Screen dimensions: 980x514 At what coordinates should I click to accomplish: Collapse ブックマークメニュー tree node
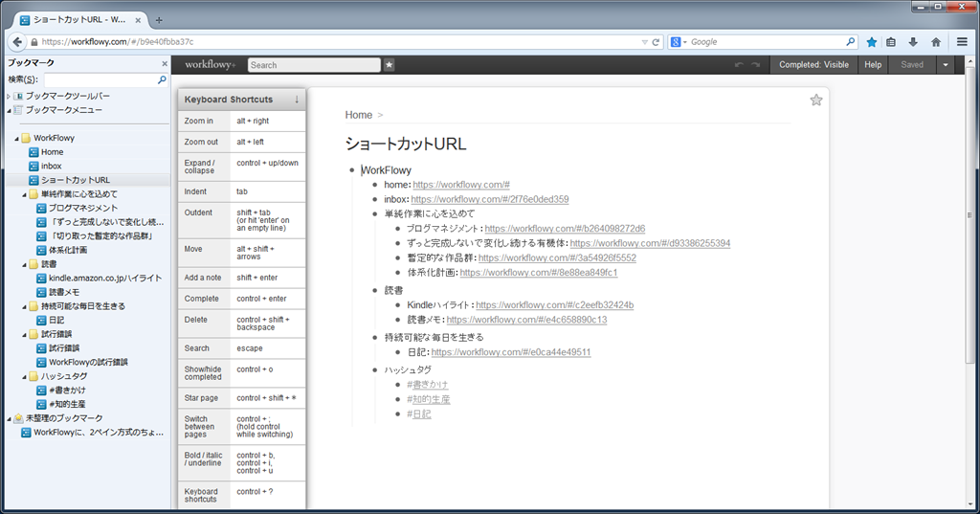[9, 110]
